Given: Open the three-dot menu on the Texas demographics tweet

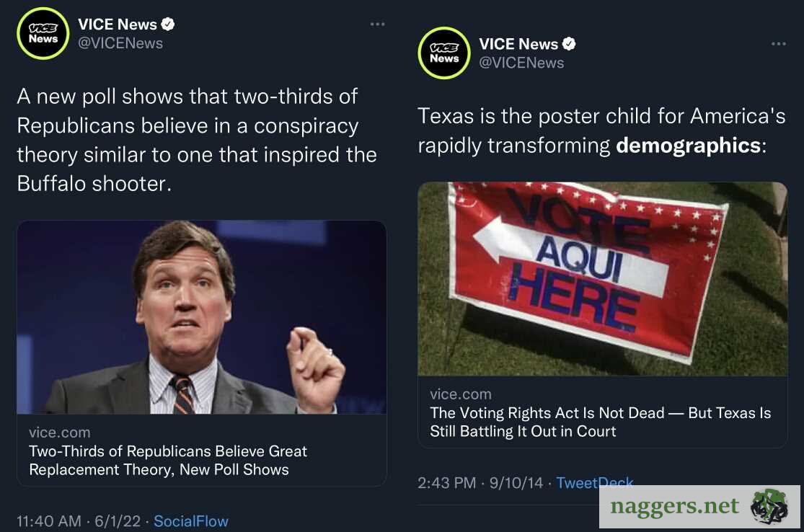Looking at the screenshot, I should tap(778, 44).
